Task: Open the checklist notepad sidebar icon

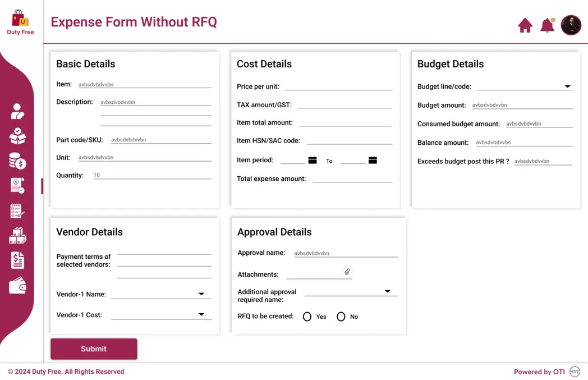Action: pos(17,211)
